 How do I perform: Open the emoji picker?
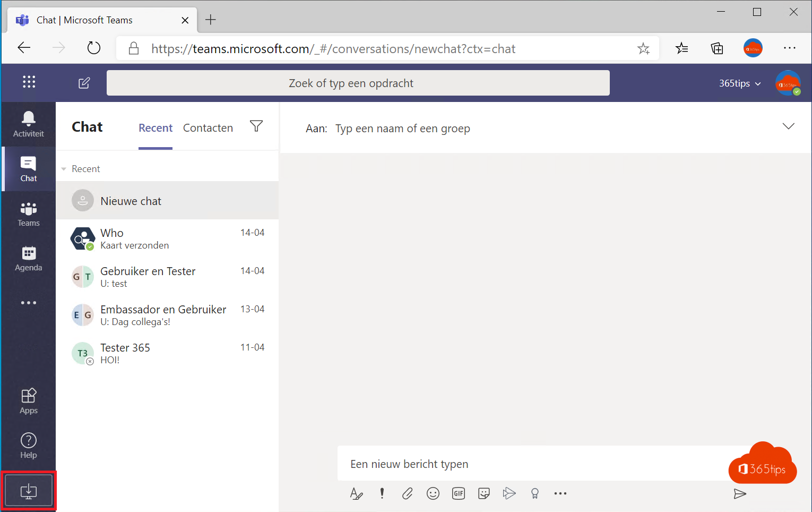point(433,493)
